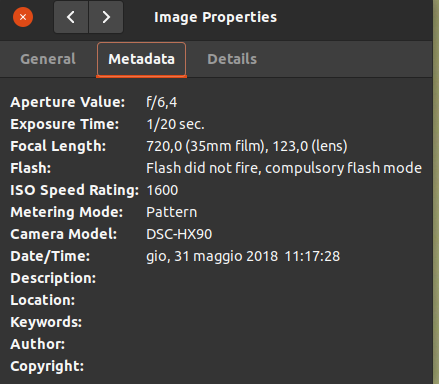Select the Metadata tab
The width and height of the screenshot is (439, 384).
141,59
